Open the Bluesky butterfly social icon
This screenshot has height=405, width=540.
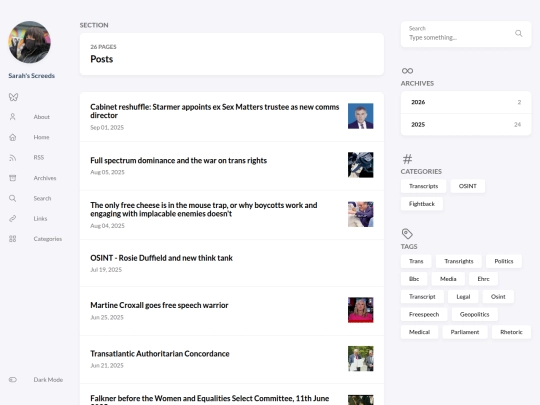(13, 97)
